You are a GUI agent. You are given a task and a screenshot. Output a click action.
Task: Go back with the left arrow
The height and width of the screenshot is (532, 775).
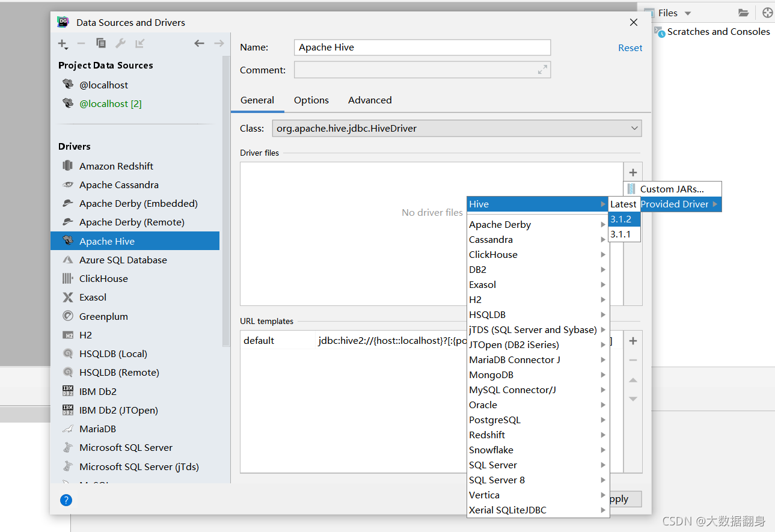[x=200, y=43]
